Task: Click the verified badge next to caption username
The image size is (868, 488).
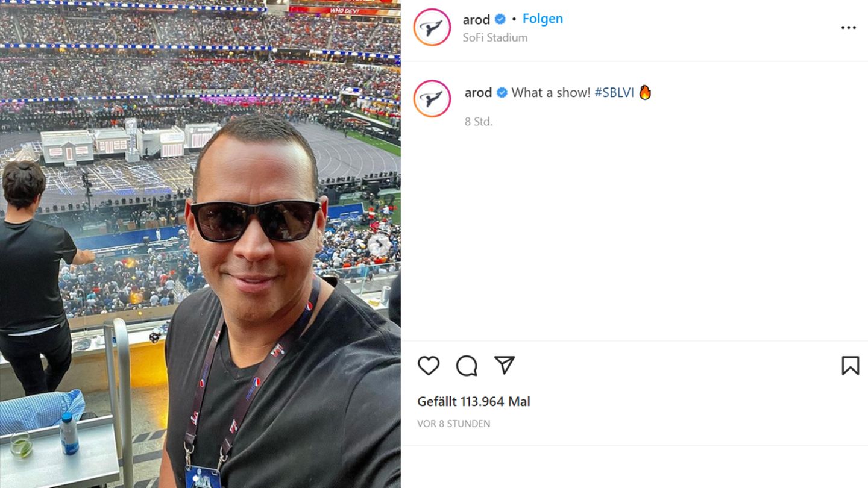Action: [x=502, y=92]
